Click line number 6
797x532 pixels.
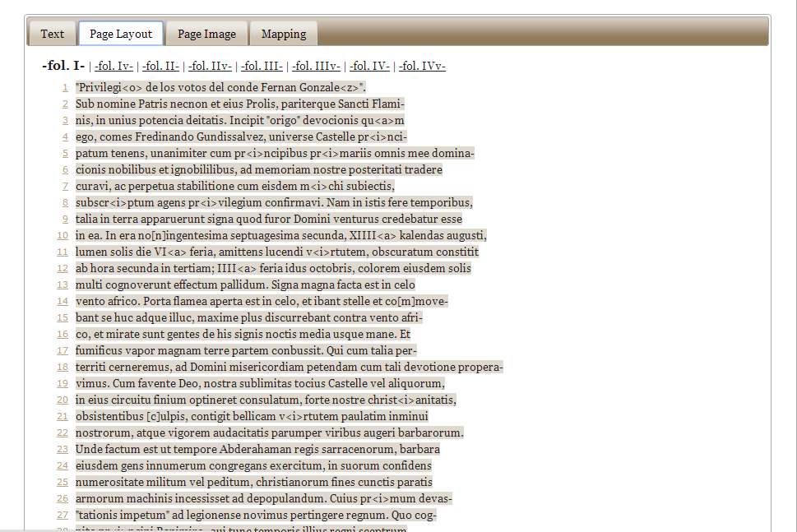point(65,169)
